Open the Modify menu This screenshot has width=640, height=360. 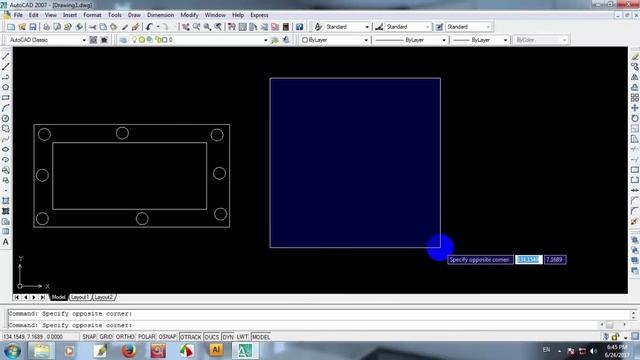pos(189,15)
